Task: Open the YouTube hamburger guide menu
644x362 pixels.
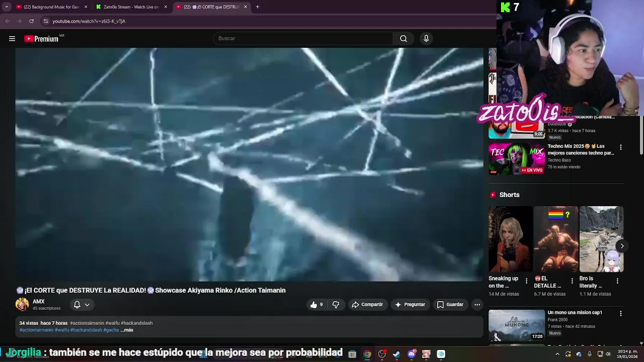Action: [x=12, y=39]
